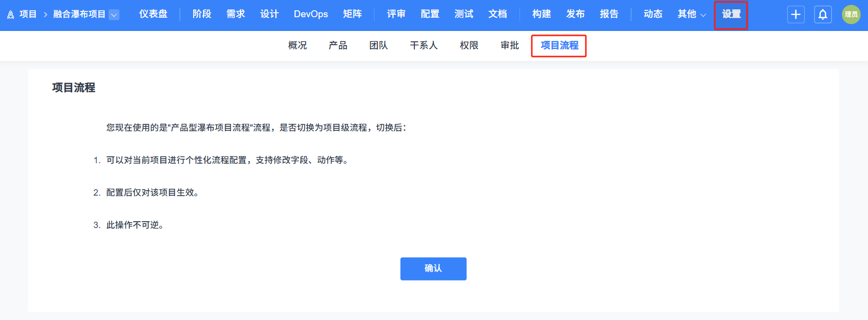Open the 需求 menu
The image size is (868, 320).
click(236, 14)
